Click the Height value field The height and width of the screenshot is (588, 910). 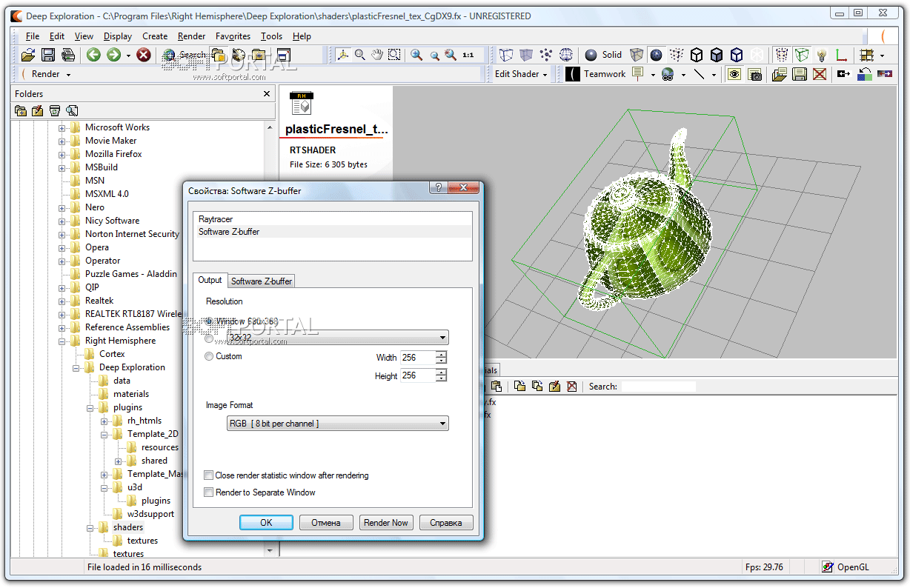(x=417, y=376)
